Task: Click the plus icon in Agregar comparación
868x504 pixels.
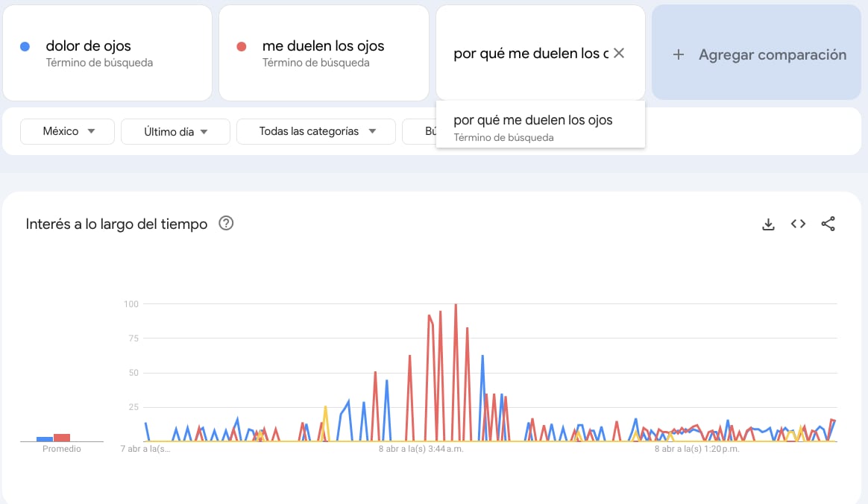Action: (678, 54)
